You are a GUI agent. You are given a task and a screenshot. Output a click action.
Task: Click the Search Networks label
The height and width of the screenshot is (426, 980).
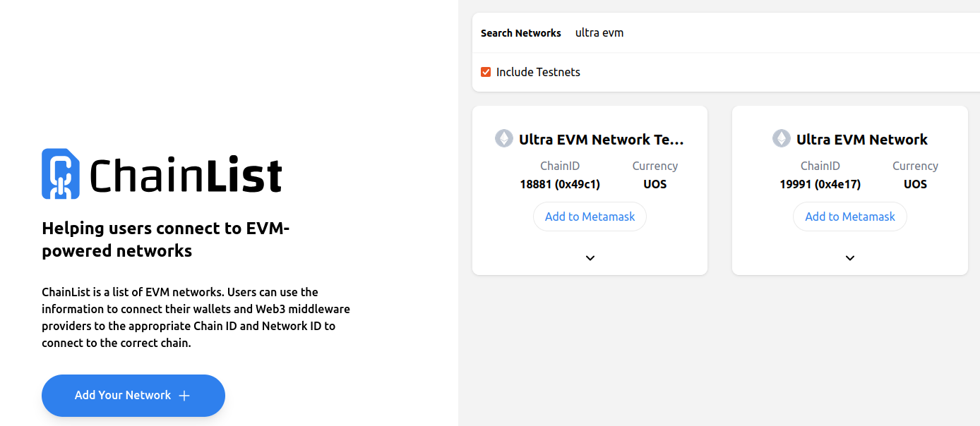(521, 33)
